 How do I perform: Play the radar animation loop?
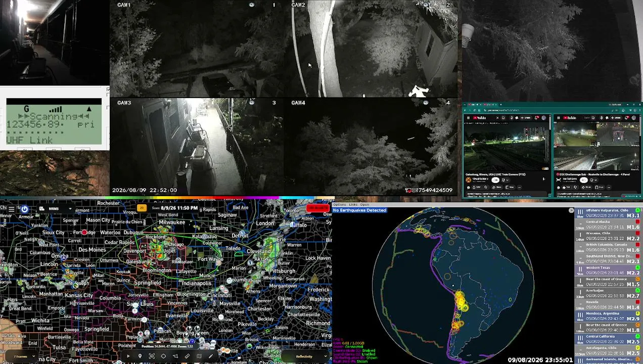[128, 356]
